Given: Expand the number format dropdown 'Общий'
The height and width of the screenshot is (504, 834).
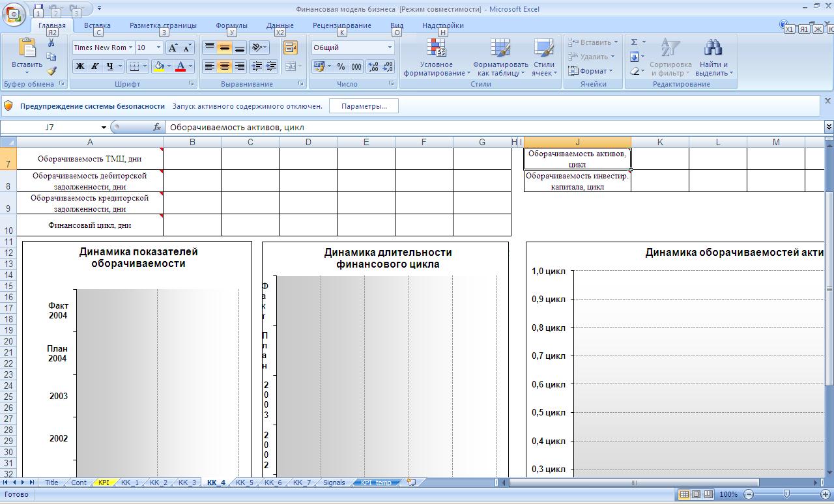Looking at the screenshot, I should 390,48.
